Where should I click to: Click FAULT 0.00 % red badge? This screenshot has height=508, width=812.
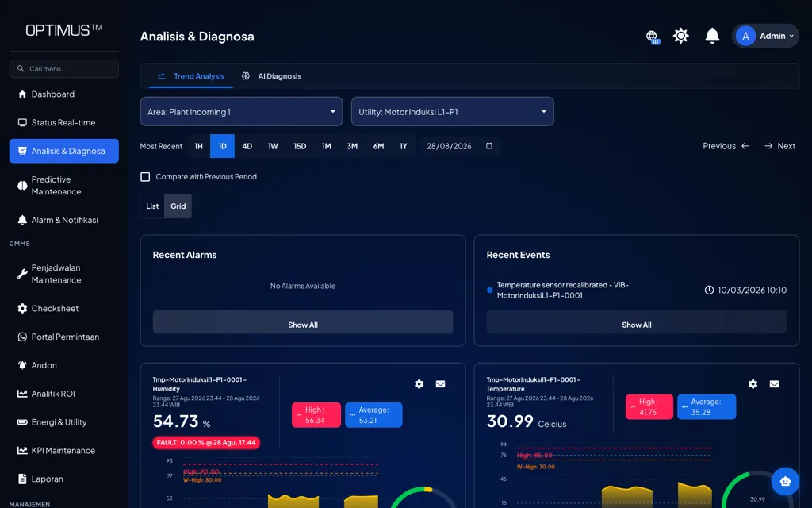click(206, 443)
